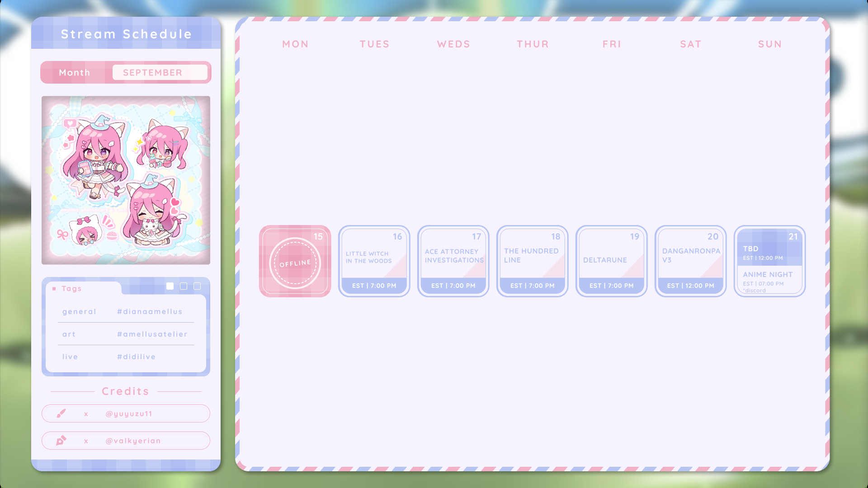Viewport: 868px width, 488px height.
Task: Select the MON column header
Action: [295, 44]
